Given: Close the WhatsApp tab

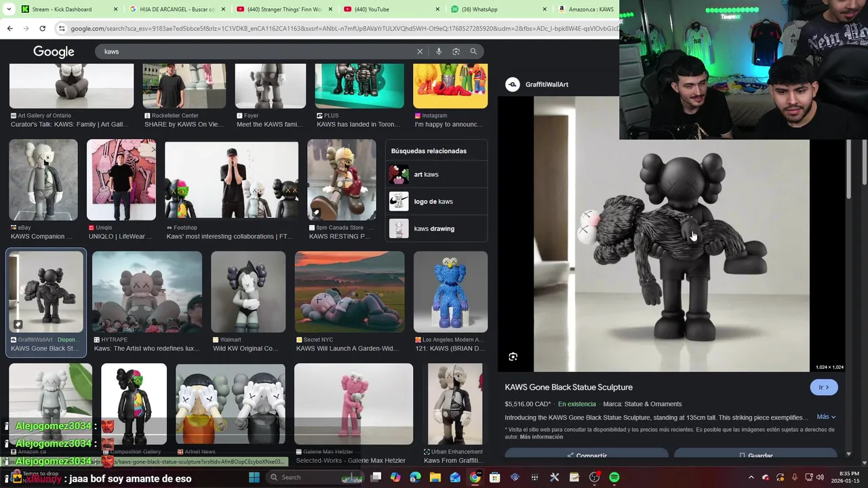Looking at the screenshot, I should click(x=546, y=9).
